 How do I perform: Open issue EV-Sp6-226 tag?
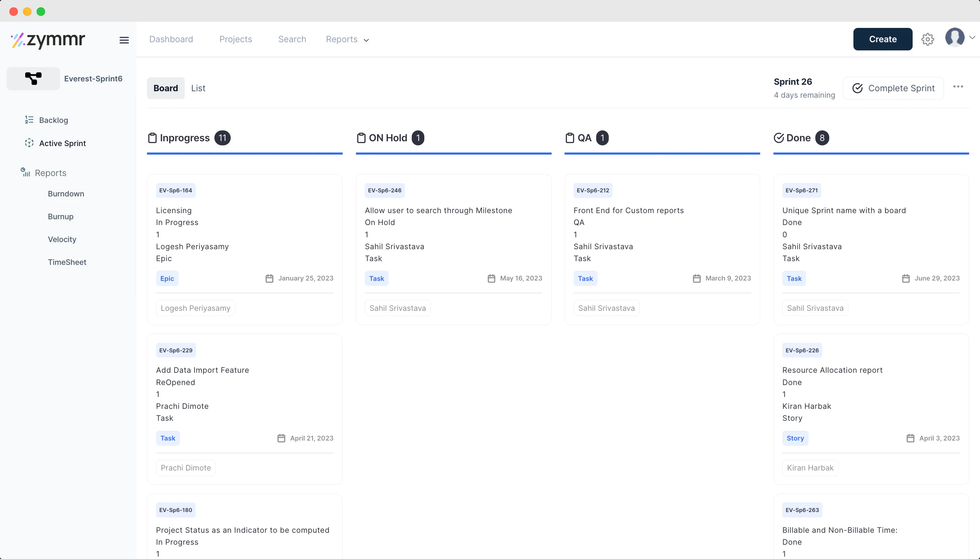click(x=802, y=350)
